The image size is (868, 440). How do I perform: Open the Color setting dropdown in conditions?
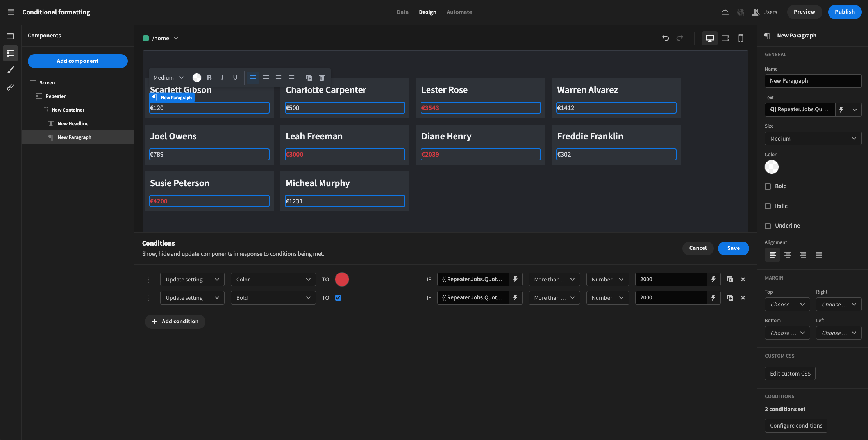tap(273, 280)
